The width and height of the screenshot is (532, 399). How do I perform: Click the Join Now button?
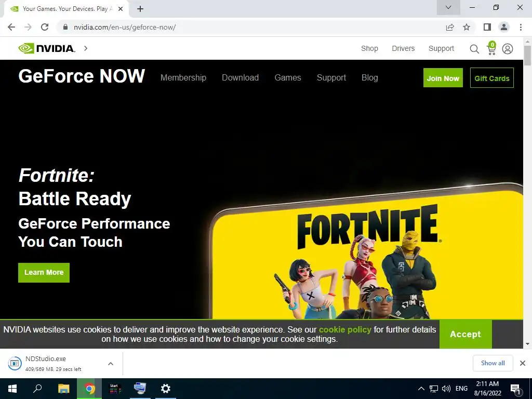[x=443, y=78]
